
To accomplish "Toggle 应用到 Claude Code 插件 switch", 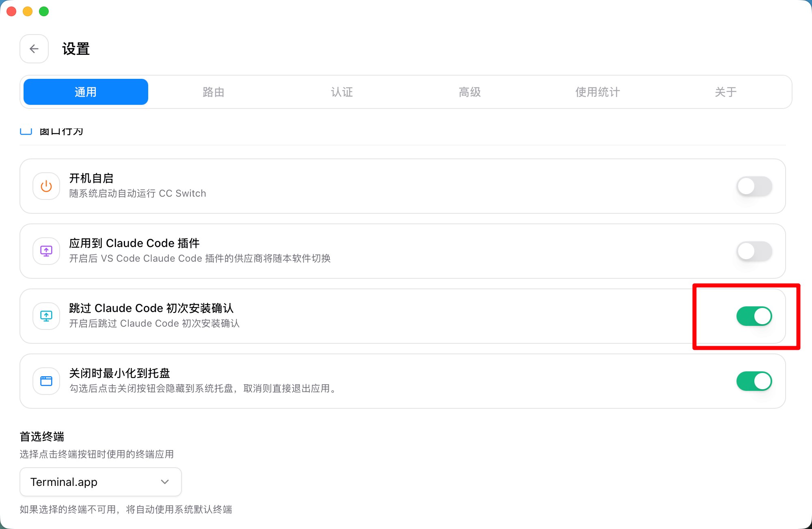I will pyautogui.click(x=754, y=251).
